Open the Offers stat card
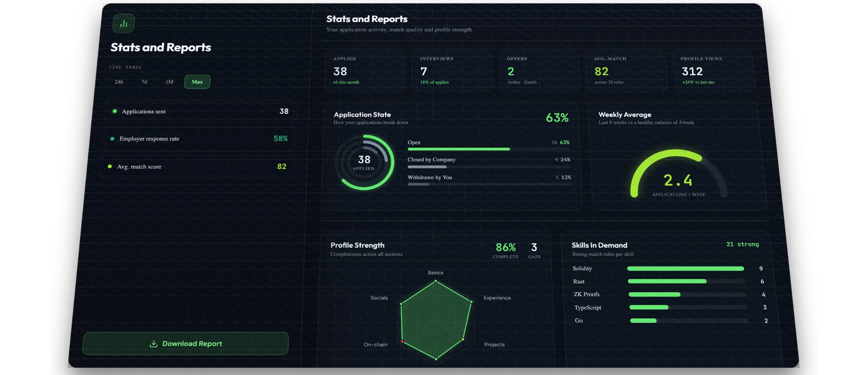Viewport: 868px width, 375px height. pyautogui.click(x=539, y=71)
